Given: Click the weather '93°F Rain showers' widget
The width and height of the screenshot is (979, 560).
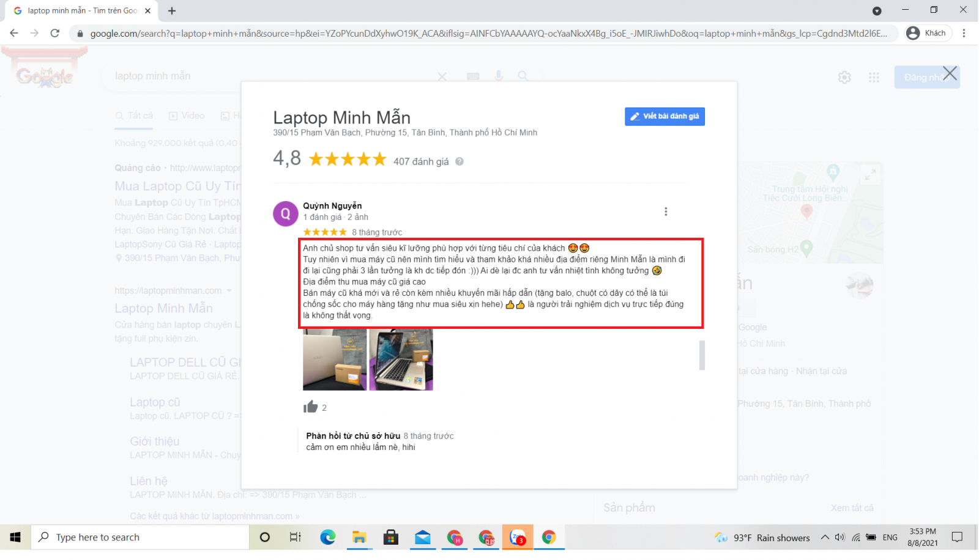Looking at the screenshot, I should click(x=762, y=538).
